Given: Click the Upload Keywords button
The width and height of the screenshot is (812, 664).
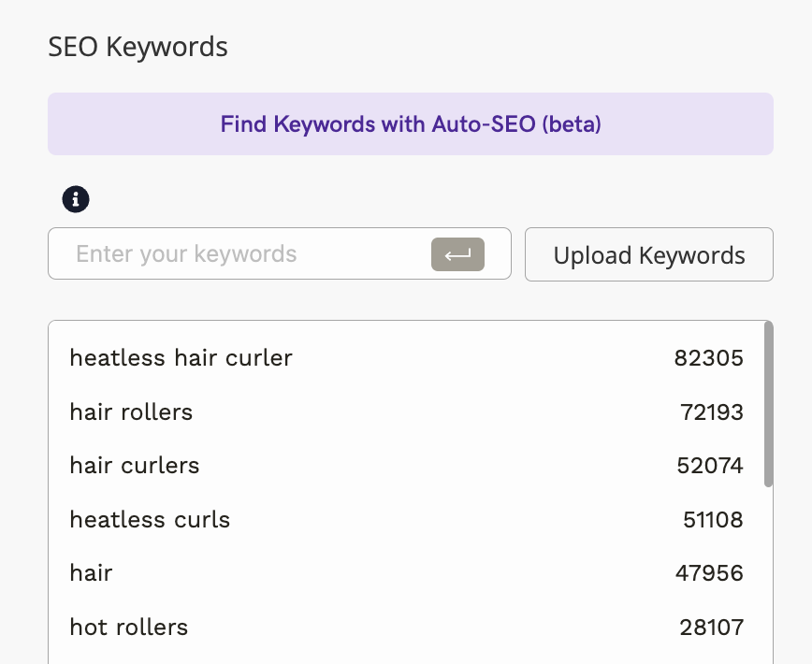Looking at the screenshot, I should [648, 254].
